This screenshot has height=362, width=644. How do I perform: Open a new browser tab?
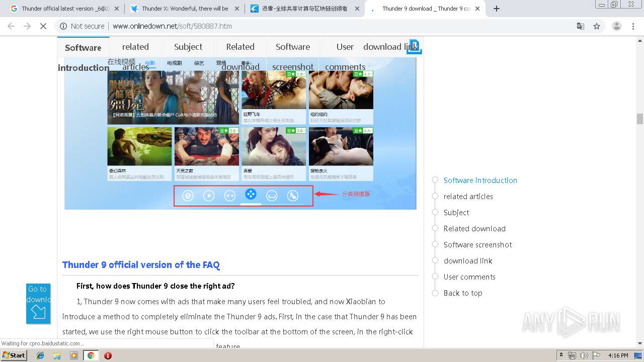[x=497, y=9]
